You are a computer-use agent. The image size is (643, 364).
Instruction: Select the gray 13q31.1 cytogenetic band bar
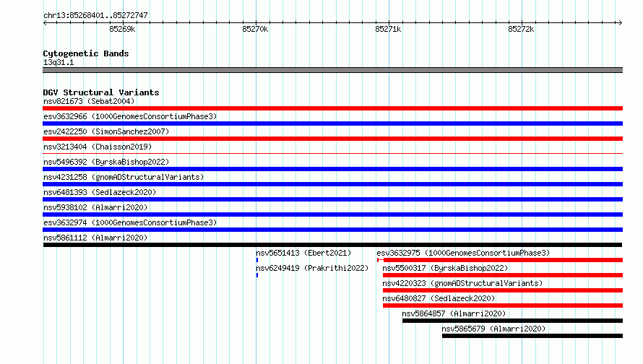pyautogui.click(x=332, y=70)
